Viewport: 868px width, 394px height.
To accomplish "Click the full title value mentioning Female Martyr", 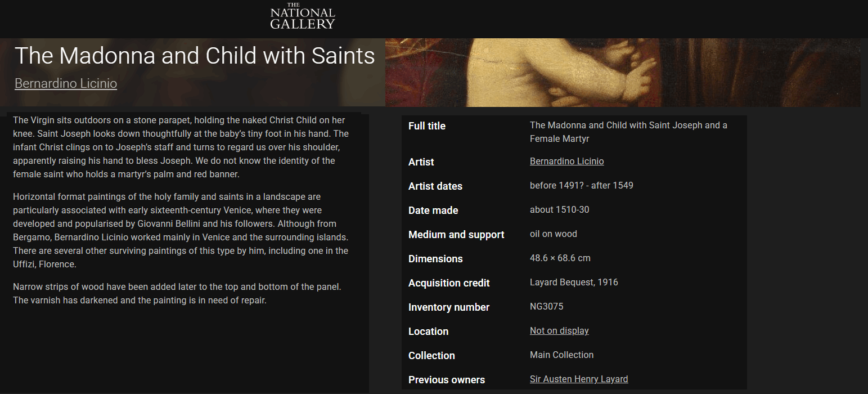I will coord(628,132).
